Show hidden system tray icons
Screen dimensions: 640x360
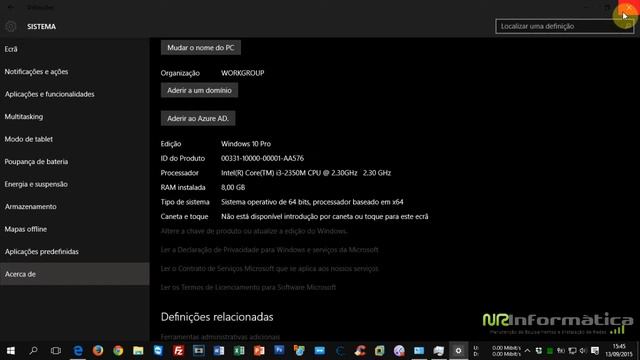(527, 351)
